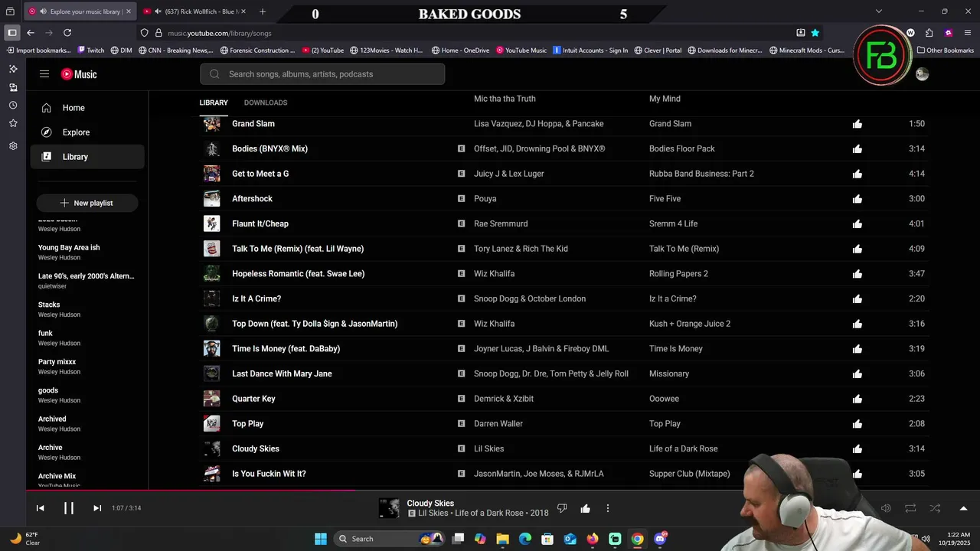Viewport: 980px width, 551px height.
Task: Play the Get to Meet a G thumbnail
Action: tap(212, 174)
